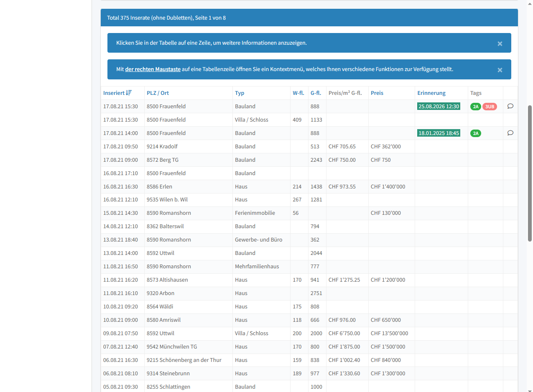This screenshot has height=392, width=533.
Task: Sort by Erinnerung column header
Action: click(431, 93)
